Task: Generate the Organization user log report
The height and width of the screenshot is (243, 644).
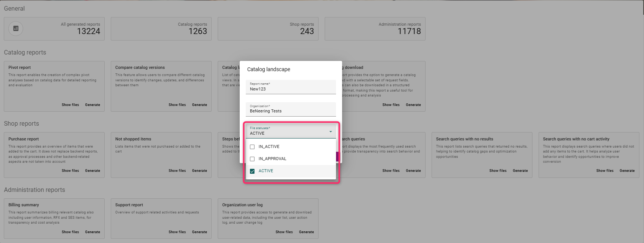Action: pos(306,232)
